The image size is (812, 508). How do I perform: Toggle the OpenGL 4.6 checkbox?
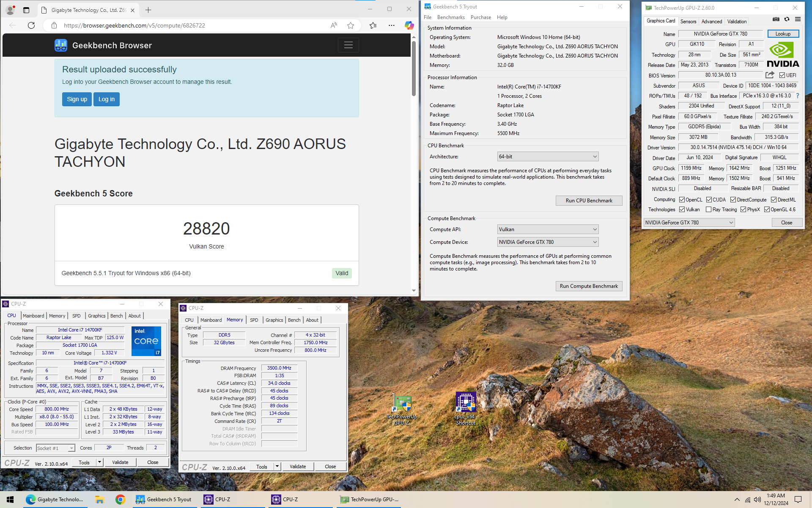tap(767, 210)
